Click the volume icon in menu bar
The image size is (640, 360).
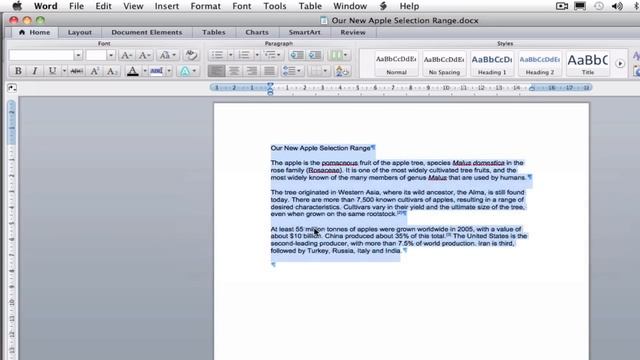(x=617, y=6)
